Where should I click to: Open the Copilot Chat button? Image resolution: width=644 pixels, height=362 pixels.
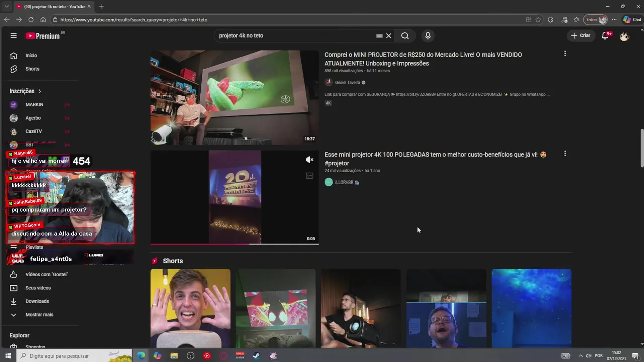[x=632, y=20]
